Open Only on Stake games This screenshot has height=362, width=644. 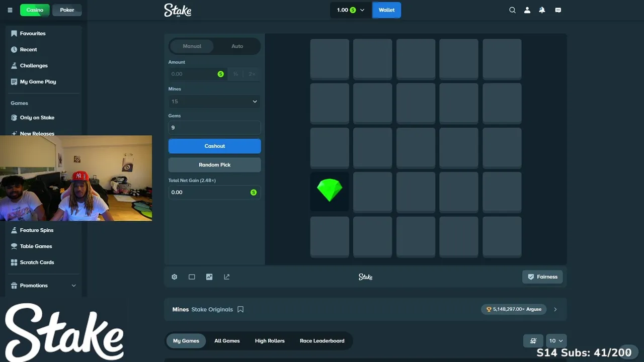click(37, 118)
